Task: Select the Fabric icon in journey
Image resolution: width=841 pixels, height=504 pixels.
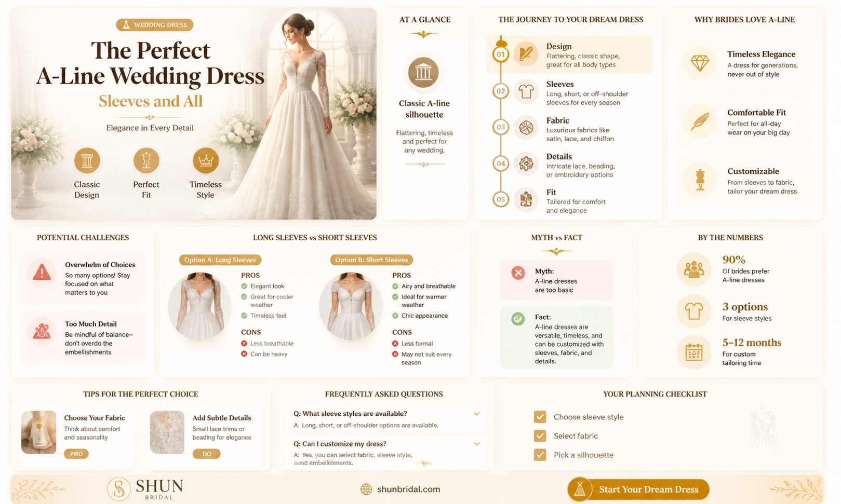Action: coord(526,128)
